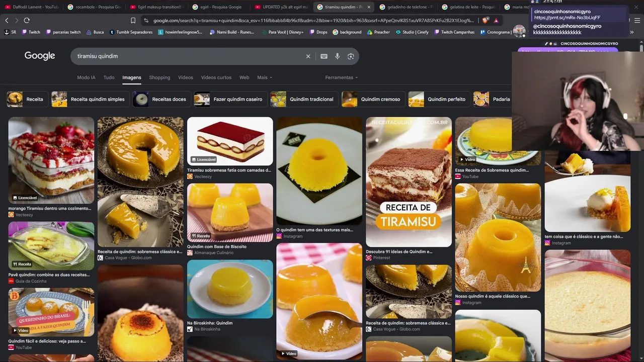
Task: Open the howimfeelingnow bookmark
Action: [180, 32]
